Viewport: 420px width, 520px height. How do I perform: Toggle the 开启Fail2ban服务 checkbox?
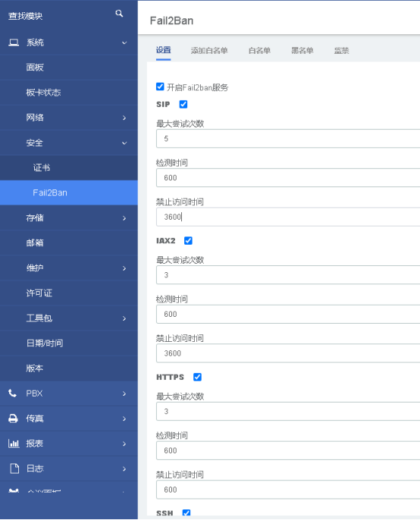point(160,87)
